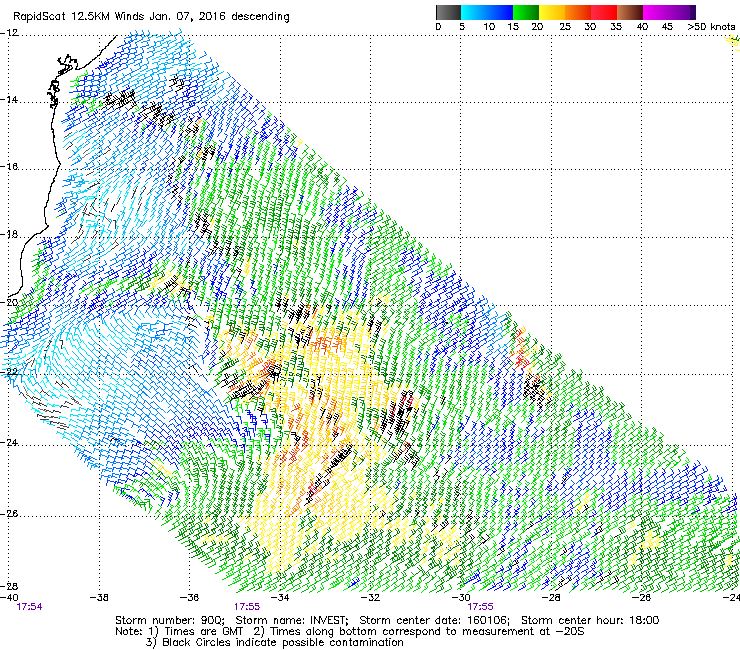The image size is (740, 650).
Task: Click the 'Storm name: INVEST;' text
Action: click(x=292, y=620)
